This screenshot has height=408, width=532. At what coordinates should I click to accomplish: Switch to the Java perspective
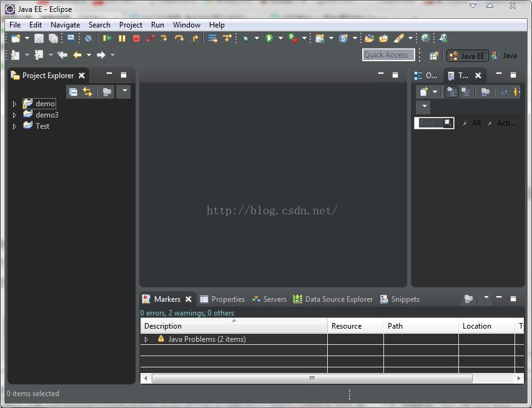pos(504,56)
